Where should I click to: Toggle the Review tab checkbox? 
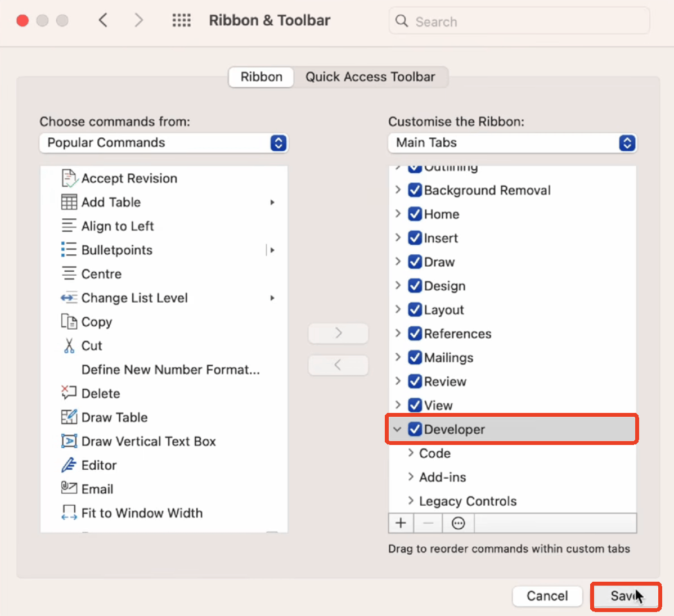tap(415, 381)
